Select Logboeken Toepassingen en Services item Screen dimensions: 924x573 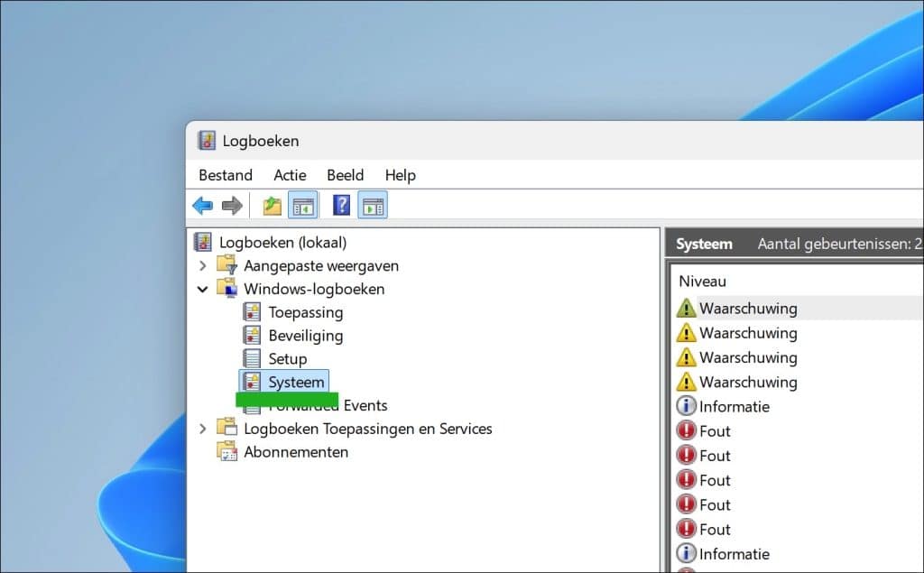click(x=368, y=429)
